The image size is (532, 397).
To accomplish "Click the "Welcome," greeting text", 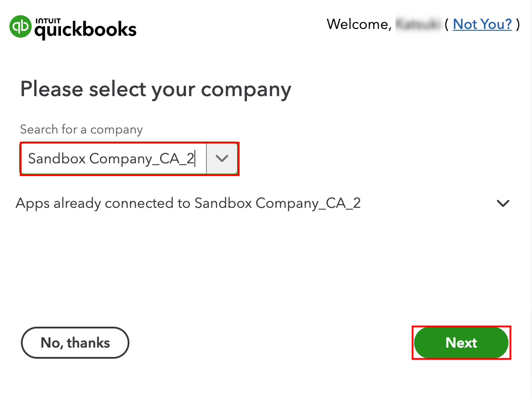I will click(359, 24).
